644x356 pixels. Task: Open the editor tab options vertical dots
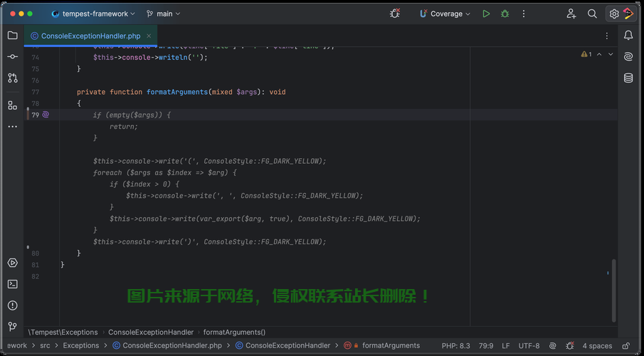606,36
